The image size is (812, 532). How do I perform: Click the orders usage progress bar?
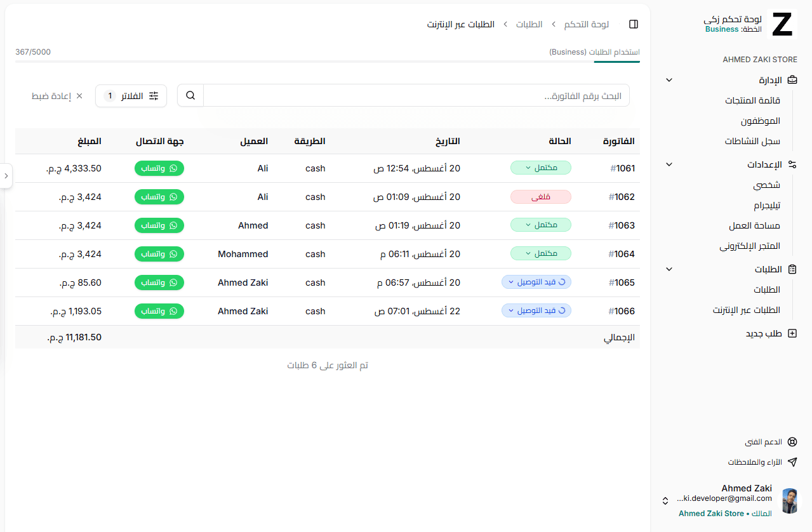coord(328,62)
